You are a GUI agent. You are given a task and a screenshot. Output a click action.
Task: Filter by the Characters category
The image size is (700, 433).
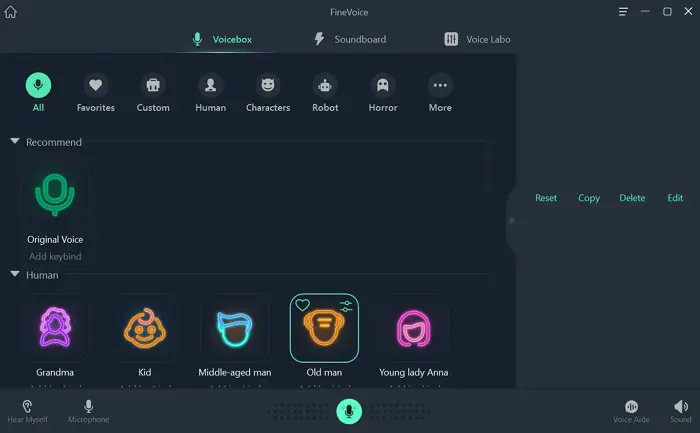[x=268, y=92]
